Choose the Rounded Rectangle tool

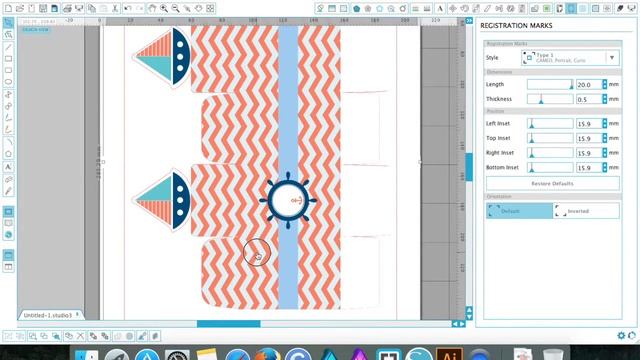point(8,70)
